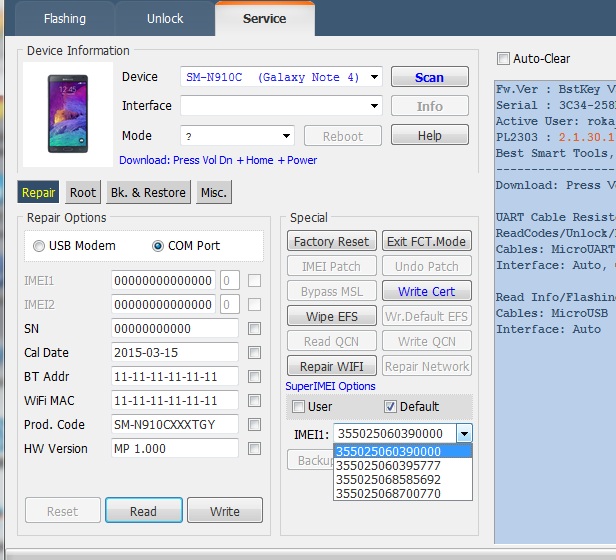This screenshot has width=616, height=560.
Task: Select the COM Port radio button
Action: click(x=158, y=246)
